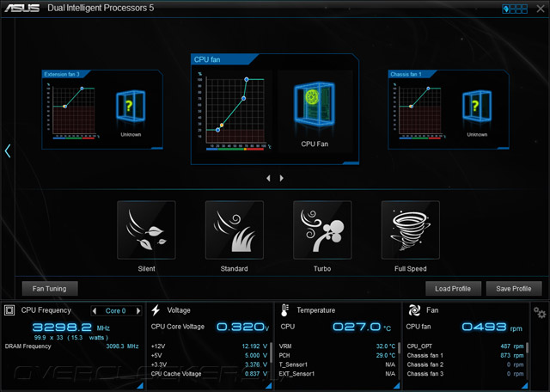Click the +12V value 12.192 V
Image resolution: width=550 pixels, height=392 pixels.
254,346
